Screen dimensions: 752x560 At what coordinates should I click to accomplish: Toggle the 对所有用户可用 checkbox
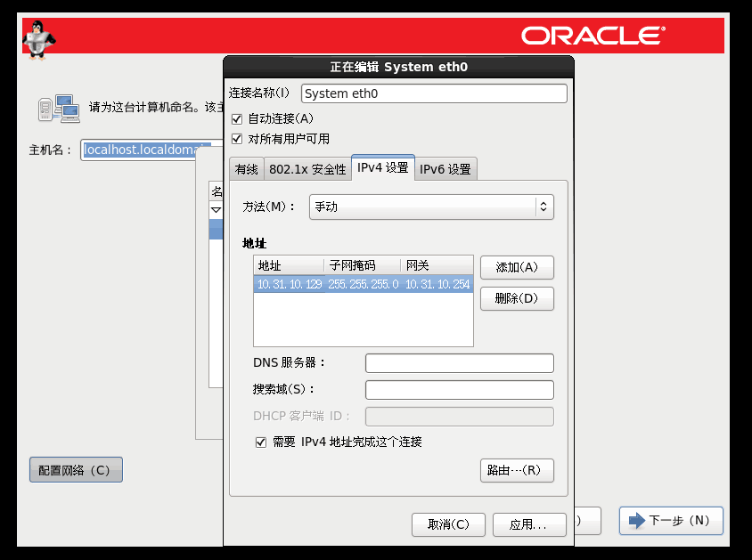pos(236,139)
